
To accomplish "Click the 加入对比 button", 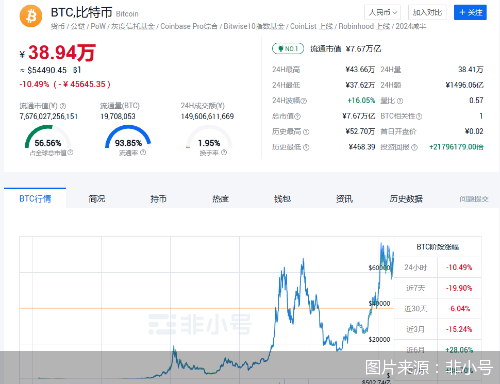I will coord(427,13).
